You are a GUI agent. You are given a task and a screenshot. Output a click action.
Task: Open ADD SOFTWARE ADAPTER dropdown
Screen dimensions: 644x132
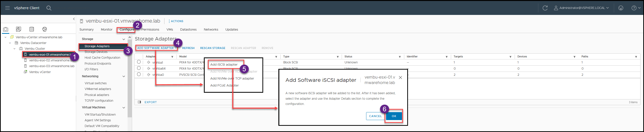(157, 48)
